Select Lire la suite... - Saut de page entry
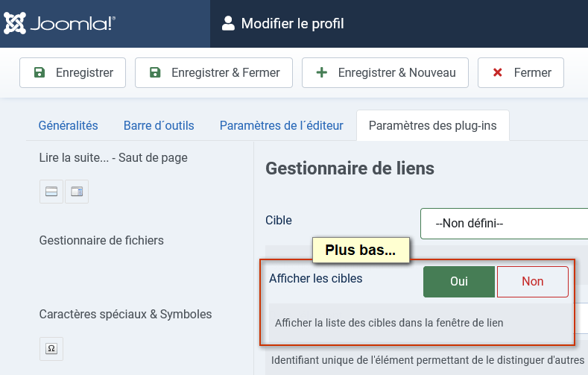Screen dimensions: 588x375 (113, 158)
